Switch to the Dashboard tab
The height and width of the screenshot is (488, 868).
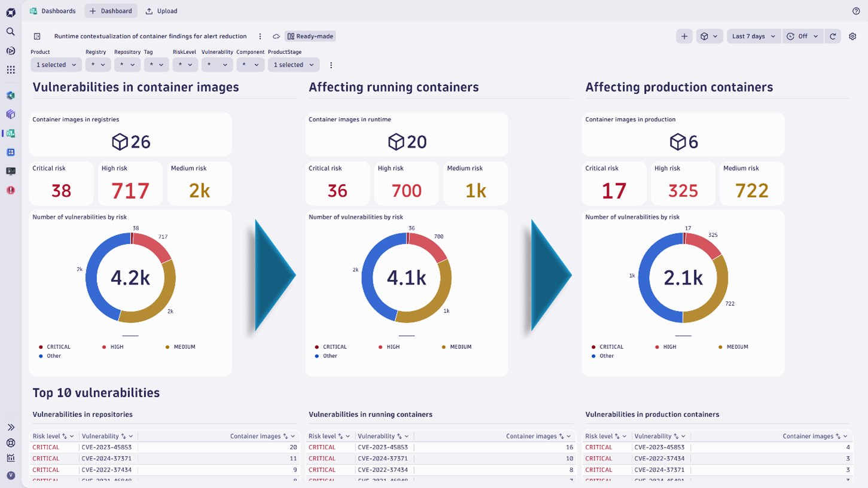[111, 11]
